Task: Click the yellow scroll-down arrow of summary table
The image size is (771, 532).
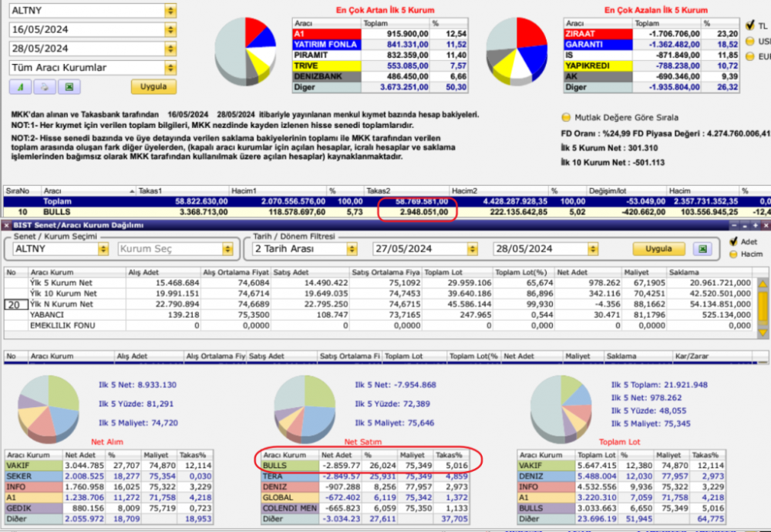Action: pyautogui.click(x=763, y=333)
